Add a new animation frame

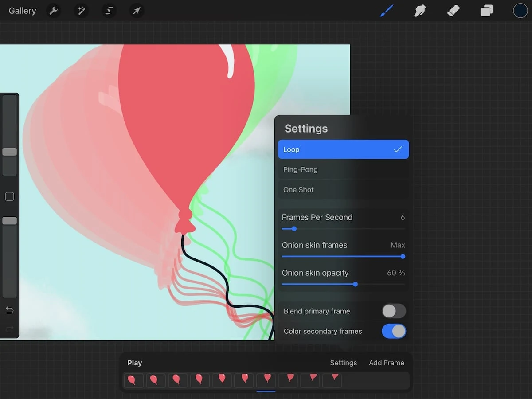387,363
